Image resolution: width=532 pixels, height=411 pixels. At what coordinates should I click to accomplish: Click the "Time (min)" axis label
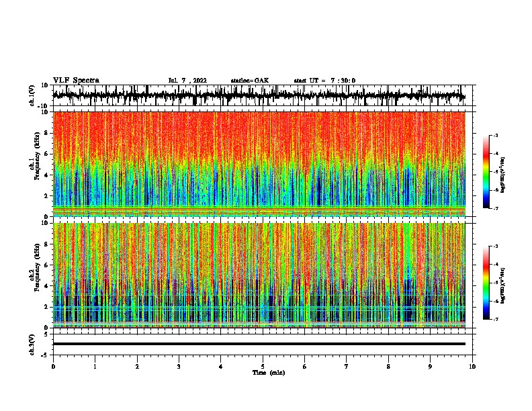[x=269, y=373]
